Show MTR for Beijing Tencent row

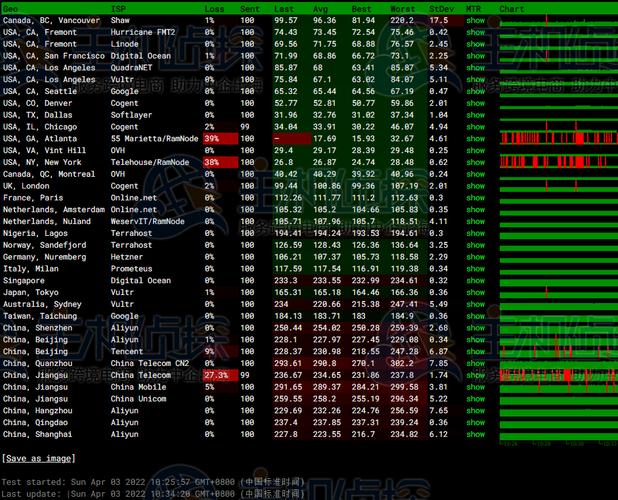[x=475, y=351]
